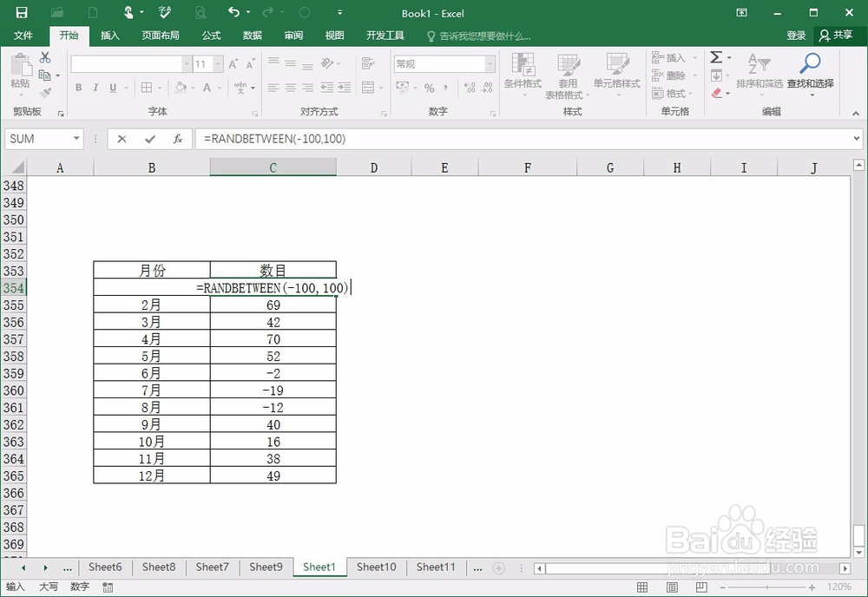The height and width of the screenshot is (597, 868).
Task: Switch to the 页面布局 tab
Action: (161, 36)
